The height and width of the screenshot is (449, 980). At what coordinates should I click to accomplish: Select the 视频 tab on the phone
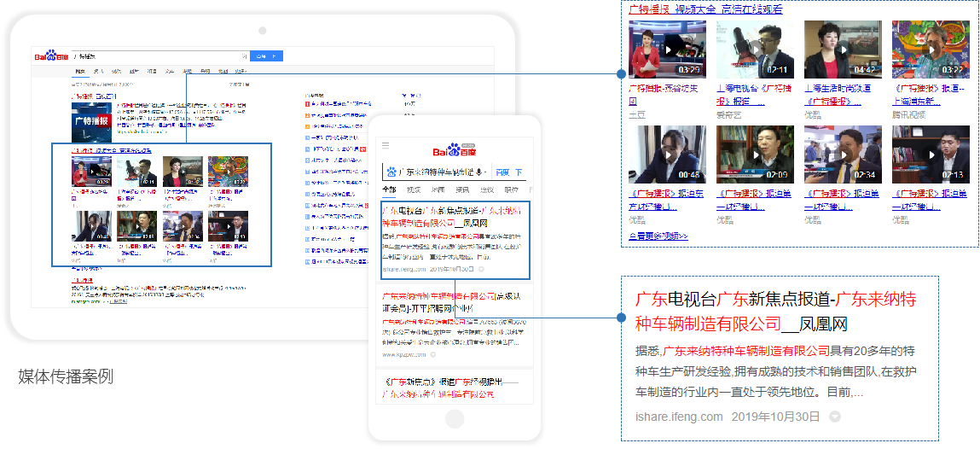(414, 190)
